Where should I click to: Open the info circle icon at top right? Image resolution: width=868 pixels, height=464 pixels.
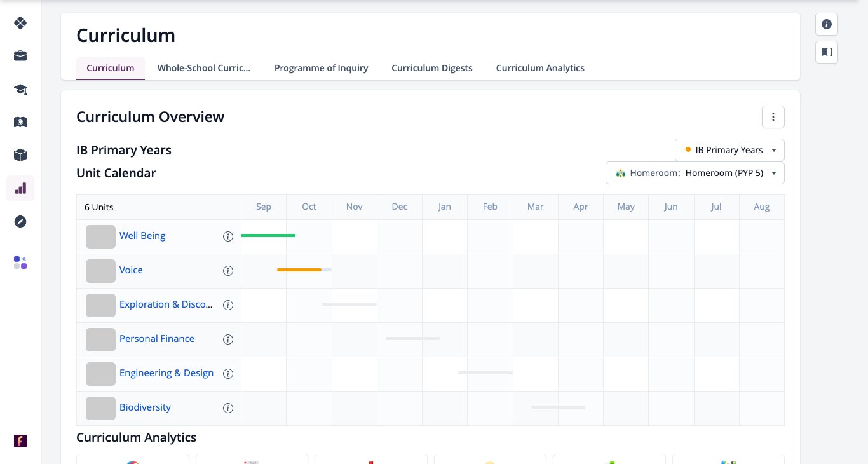coord(827,24)
